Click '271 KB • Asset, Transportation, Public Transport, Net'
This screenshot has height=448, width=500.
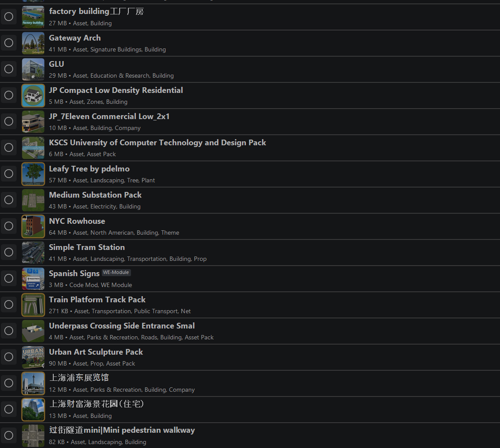(x=120, y=311)
